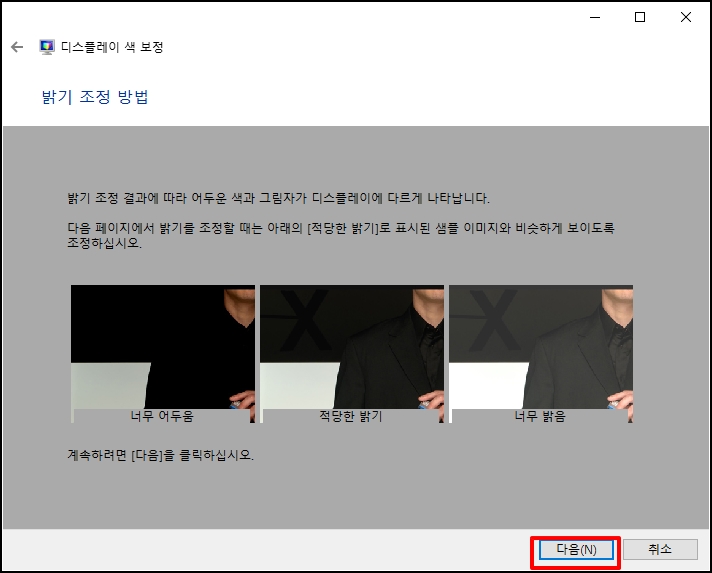Click the 디스플레이 색 보정 title text

(x=112, y=47)
